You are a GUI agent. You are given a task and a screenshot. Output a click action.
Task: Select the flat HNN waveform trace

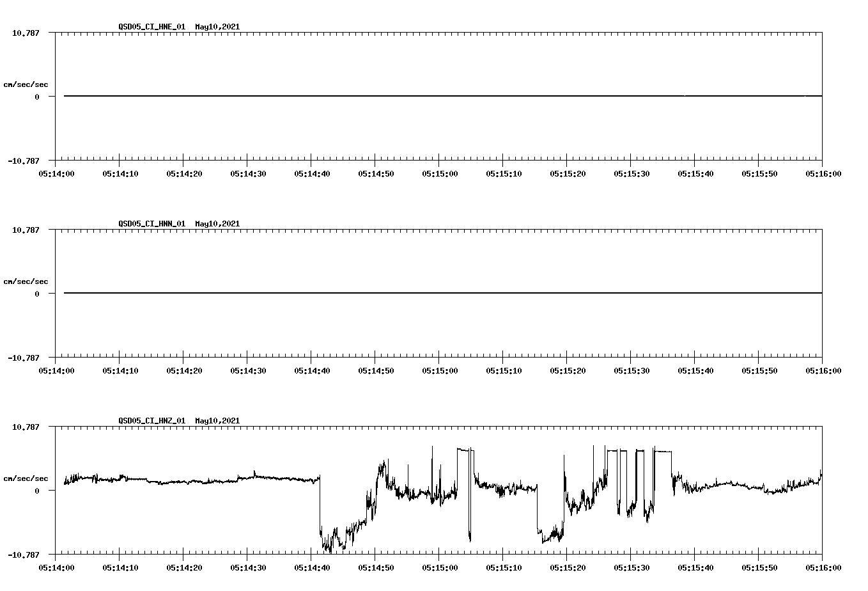[384, 293]
